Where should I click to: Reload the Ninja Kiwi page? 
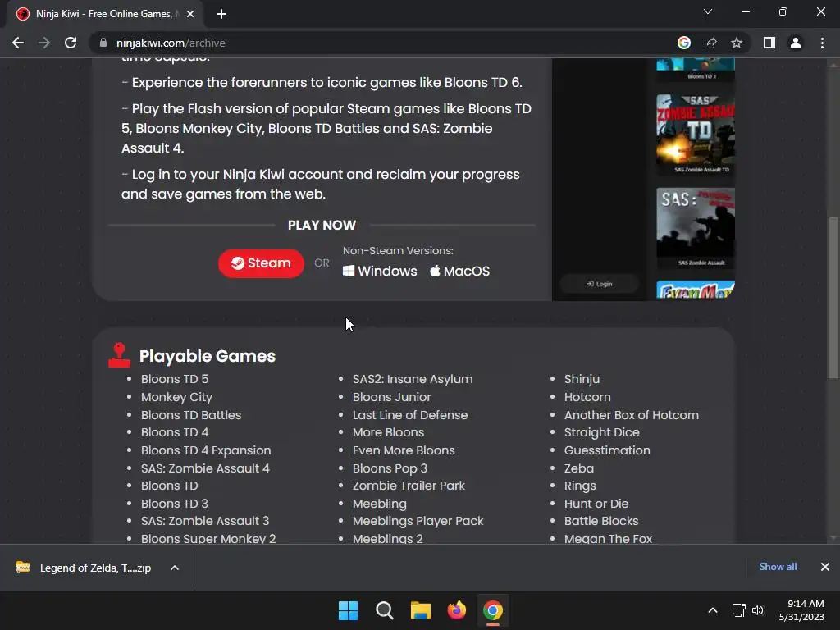(71, 43)
